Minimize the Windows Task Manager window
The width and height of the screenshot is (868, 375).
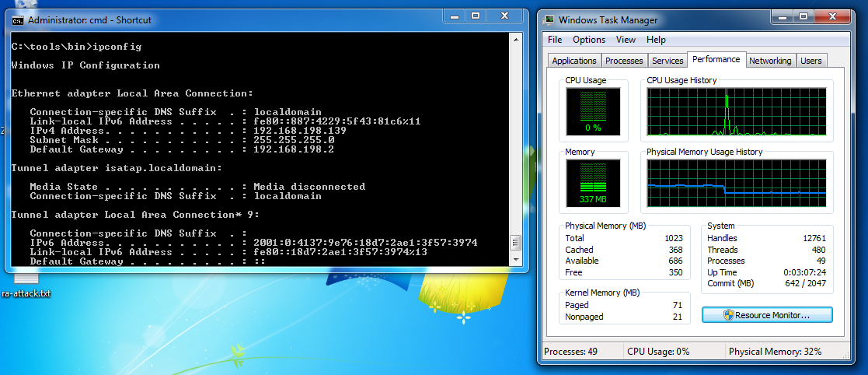coord(783,17)
